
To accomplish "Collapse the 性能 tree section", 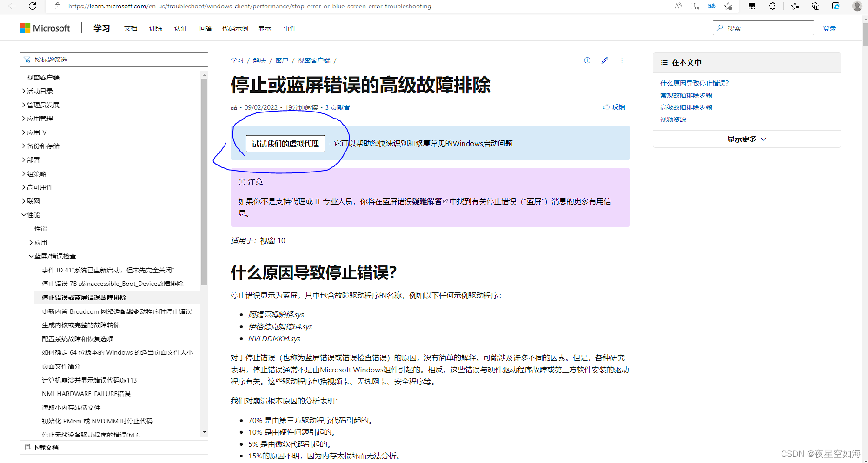I will pyautogui.click(x=33, y=214).
